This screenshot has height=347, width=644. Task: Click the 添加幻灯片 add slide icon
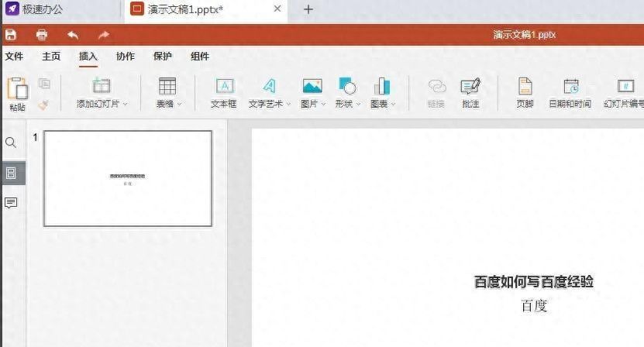tap(102, 86)
